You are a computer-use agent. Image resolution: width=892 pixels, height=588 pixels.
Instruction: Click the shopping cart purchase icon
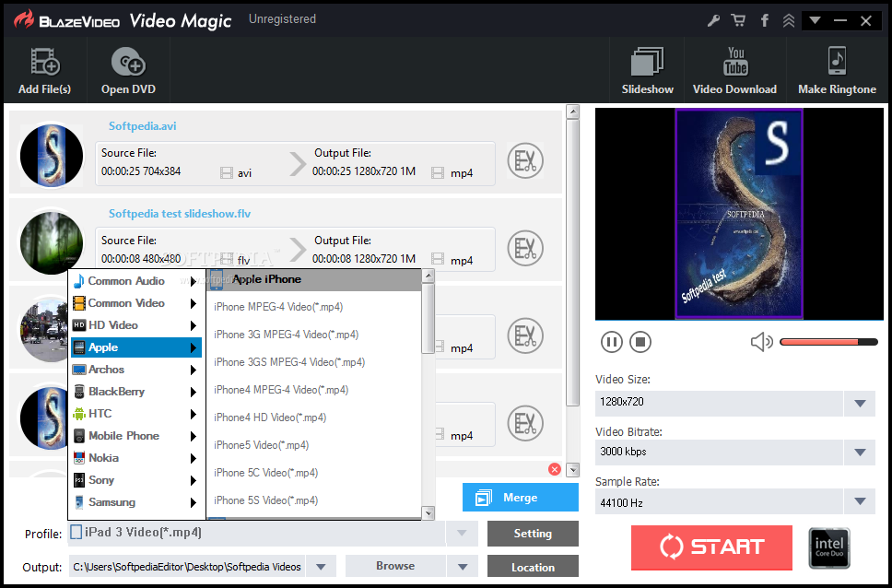point(738,21)
